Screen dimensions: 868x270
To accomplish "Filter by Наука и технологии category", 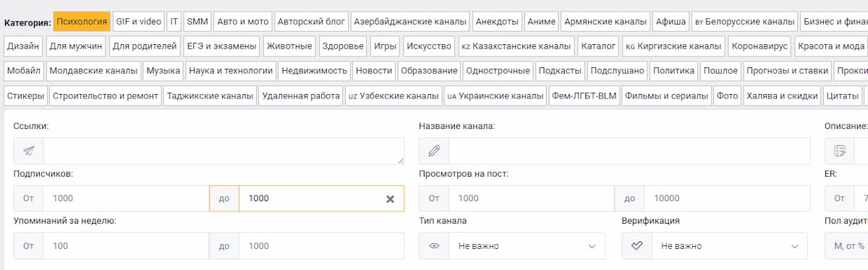I will point(231,71).
